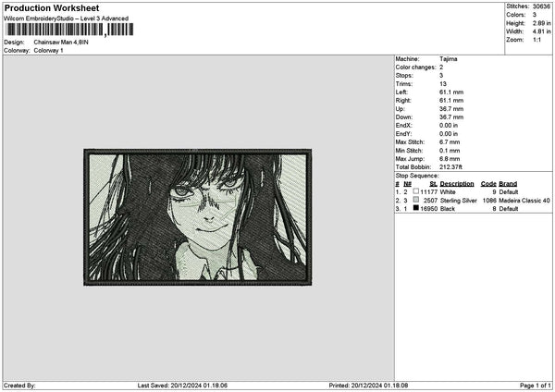This screenshot has width=555, height=392.
Task: Click the Stitches value 30636
Action: [541, 6]
